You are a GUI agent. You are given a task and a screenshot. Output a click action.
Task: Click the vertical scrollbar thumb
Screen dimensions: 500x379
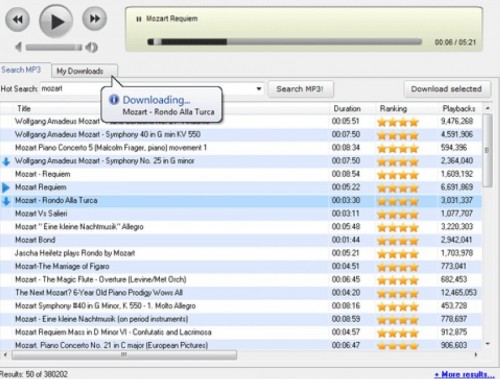pyautogui.click(x=487, y=150)
